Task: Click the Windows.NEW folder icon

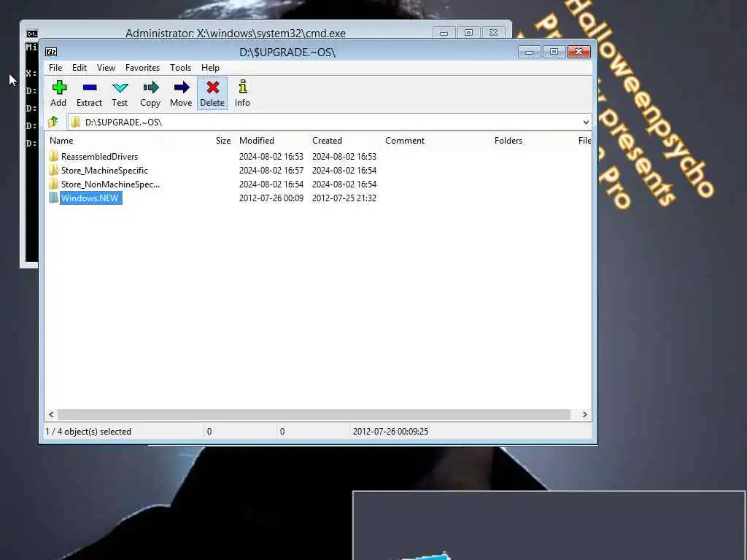Action: tap(54, 198)
